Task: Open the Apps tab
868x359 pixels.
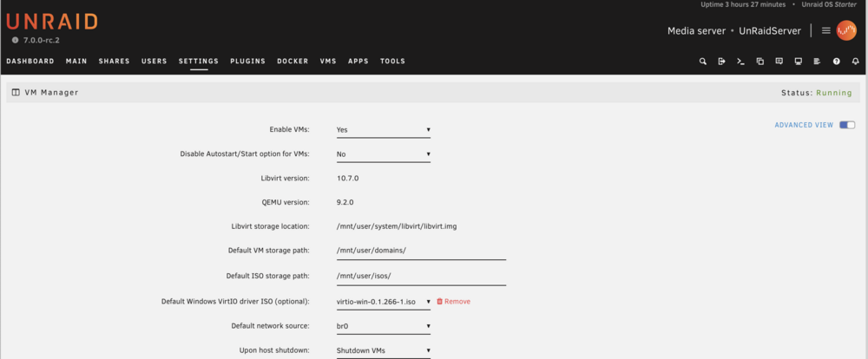Action: (x=358, y=62)
